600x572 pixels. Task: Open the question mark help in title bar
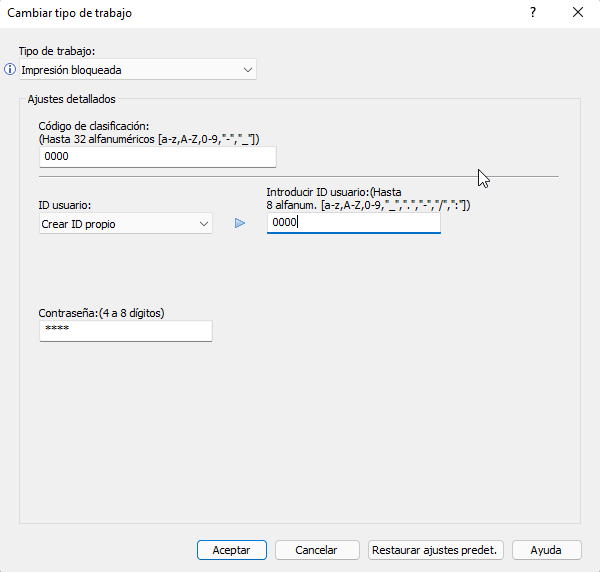[533, 13]
